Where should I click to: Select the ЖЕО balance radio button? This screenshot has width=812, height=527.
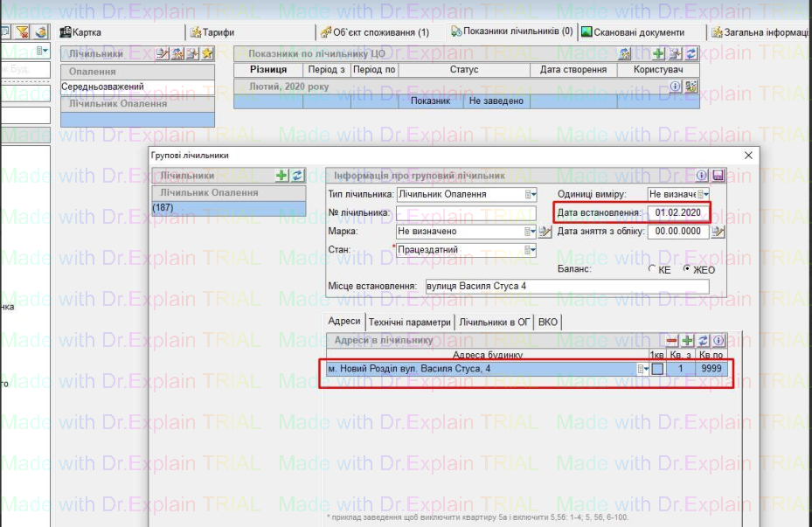[x=687, y=269]
